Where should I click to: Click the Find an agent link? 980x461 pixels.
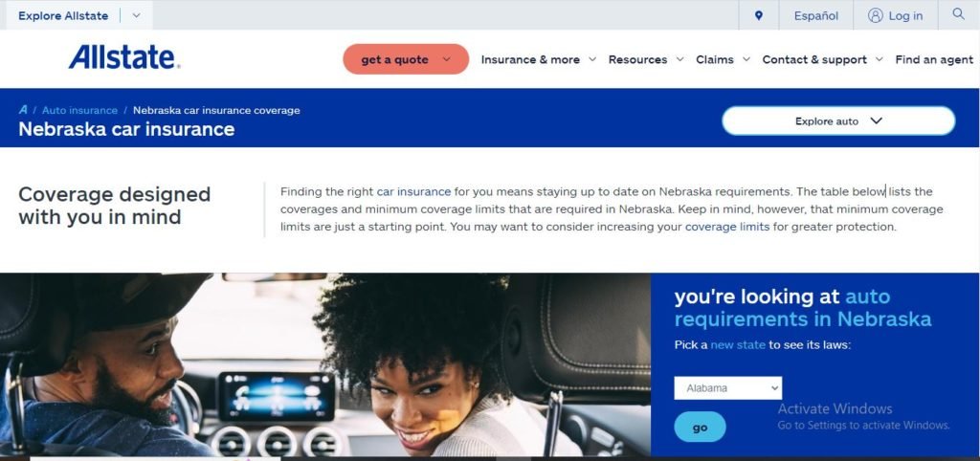tap(934, 60)
